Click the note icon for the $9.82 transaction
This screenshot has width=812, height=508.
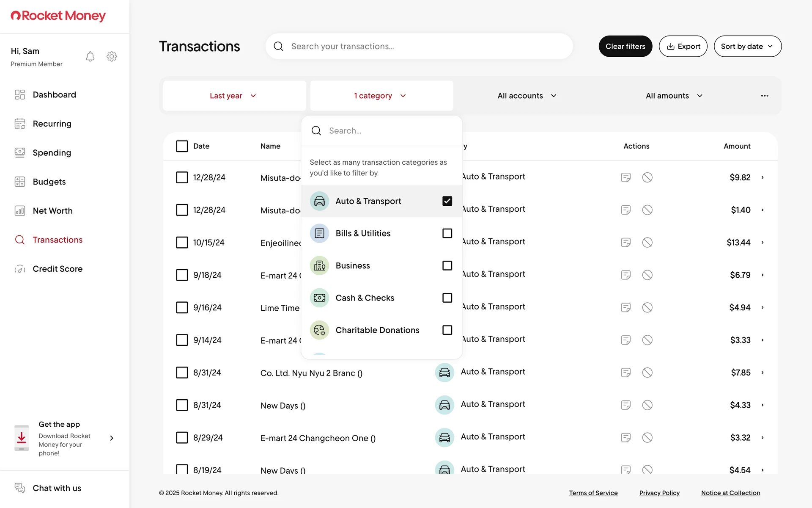click(x=626, y=177)
